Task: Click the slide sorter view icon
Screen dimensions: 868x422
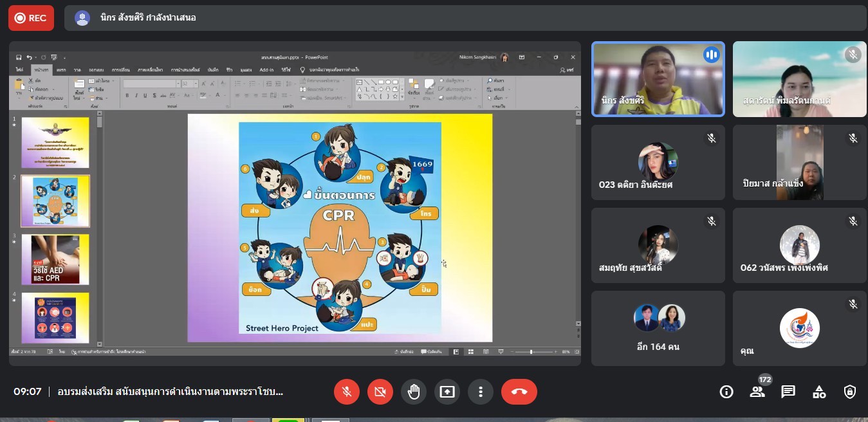Action: 470,352
